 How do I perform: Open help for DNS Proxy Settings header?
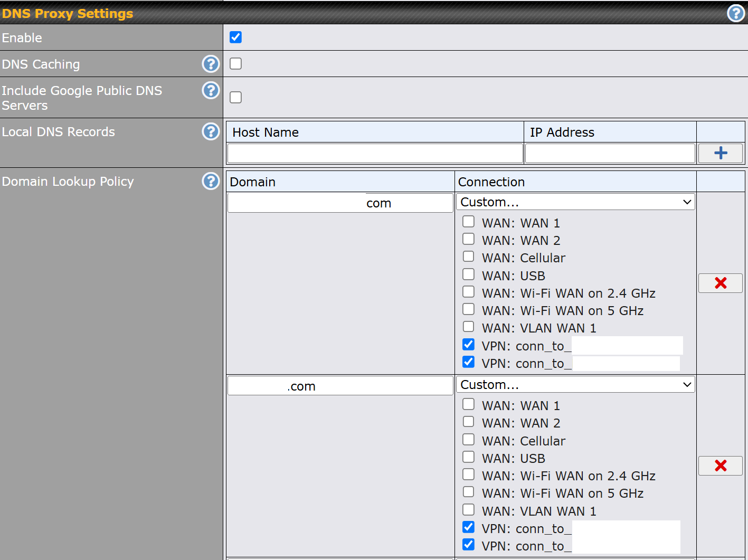(x=736, y=13)
